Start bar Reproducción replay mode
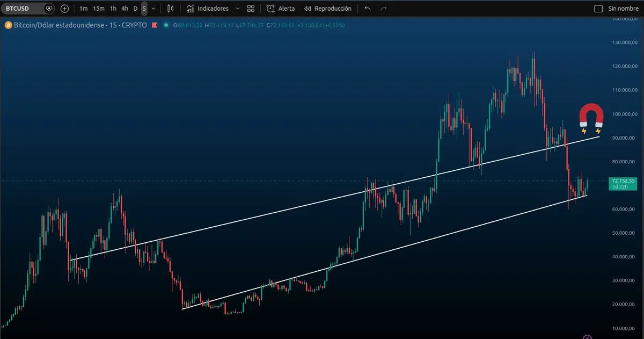Image resolution: width=644 pixels, height=339 pixels. pos(327,9)
